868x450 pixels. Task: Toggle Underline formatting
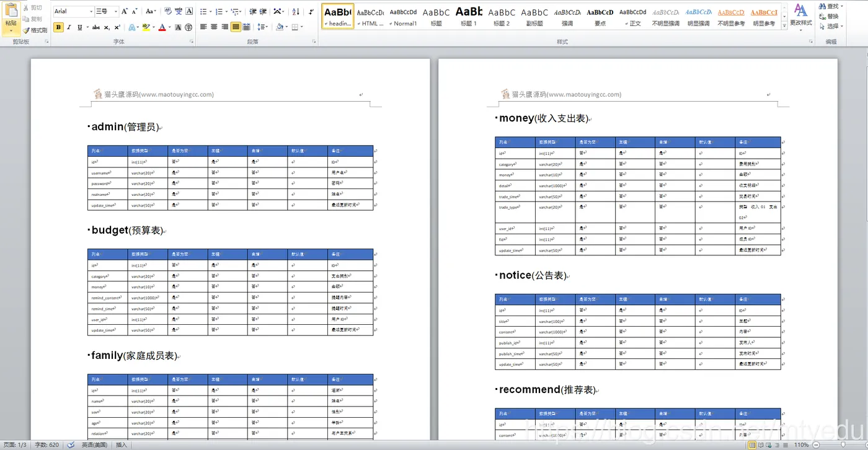(x=79, y=27)
